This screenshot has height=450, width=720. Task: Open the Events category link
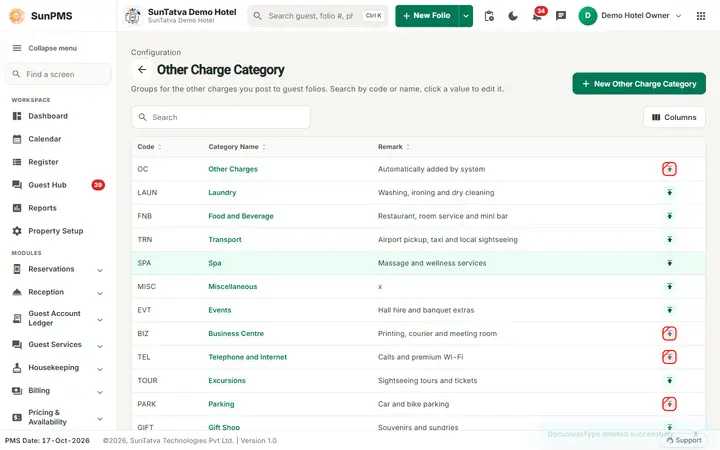pos(219,310)
